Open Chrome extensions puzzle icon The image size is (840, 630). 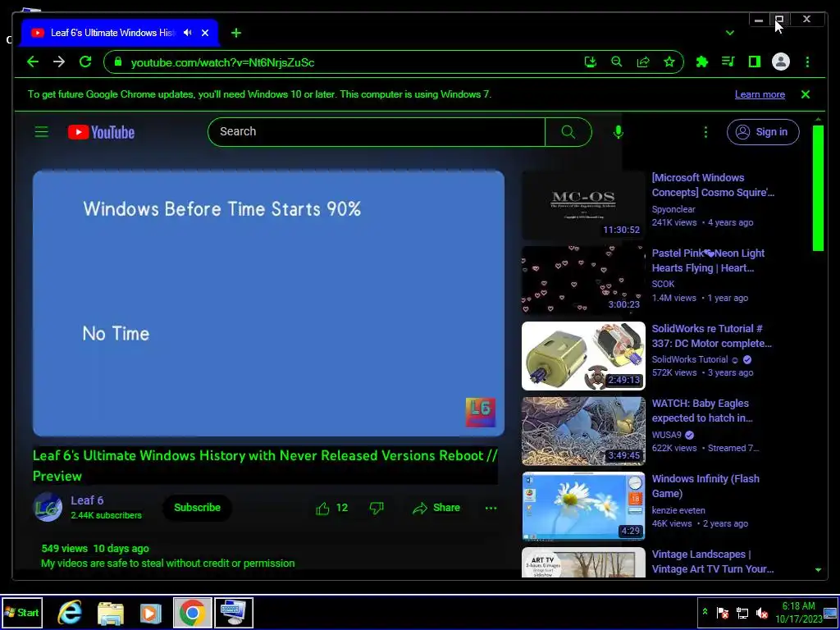[x=702, y=62]
